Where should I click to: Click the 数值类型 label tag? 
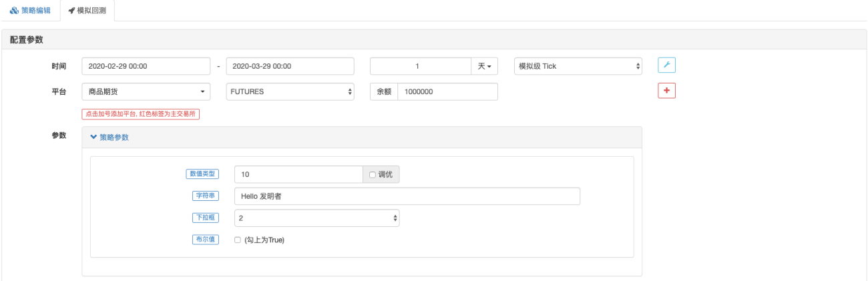coord(202,174)
